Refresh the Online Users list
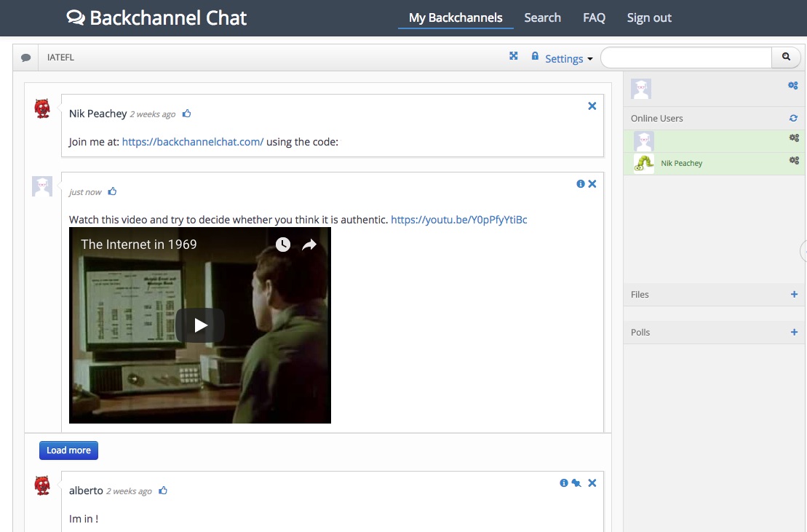 click(x=794, y=119)
